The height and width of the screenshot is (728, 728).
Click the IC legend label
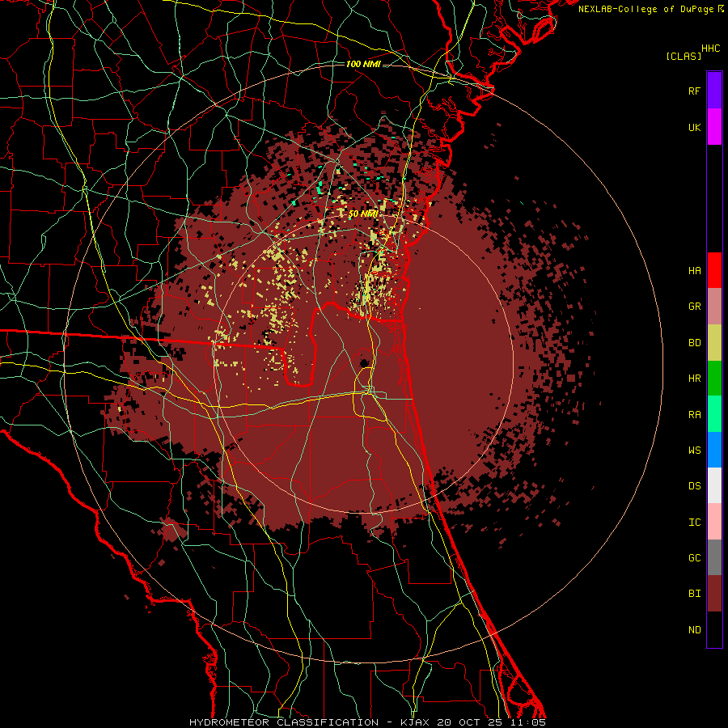point(694,522)
